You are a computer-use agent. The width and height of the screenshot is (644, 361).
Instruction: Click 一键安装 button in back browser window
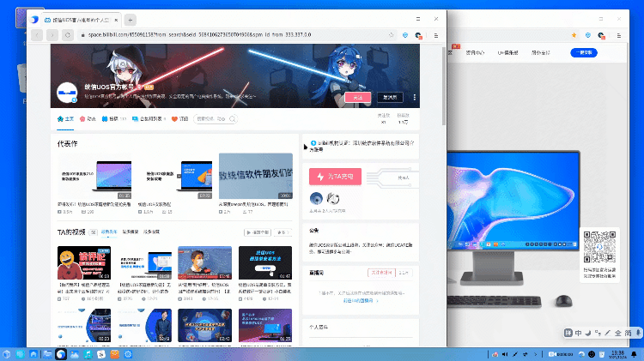pyautogui.click(x=584, y=52)
